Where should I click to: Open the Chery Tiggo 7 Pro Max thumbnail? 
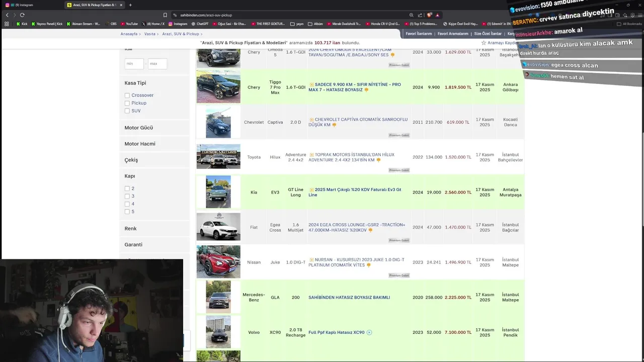tap(218, 87)
